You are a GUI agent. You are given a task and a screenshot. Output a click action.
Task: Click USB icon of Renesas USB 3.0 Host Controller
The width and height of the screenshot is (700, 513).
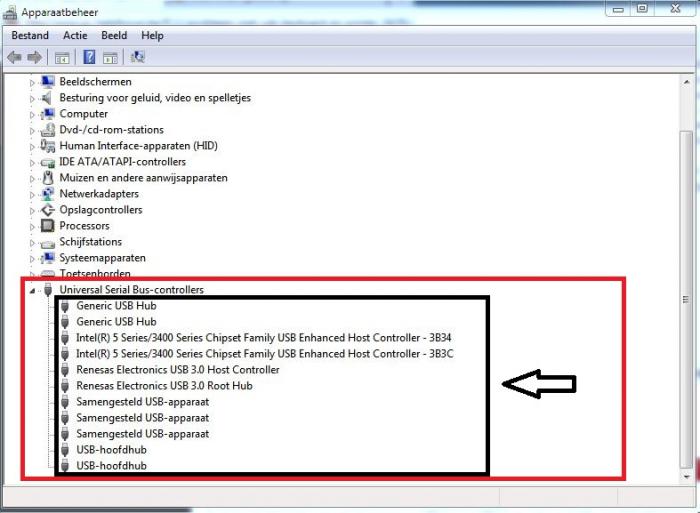click(x=65, y=370)
